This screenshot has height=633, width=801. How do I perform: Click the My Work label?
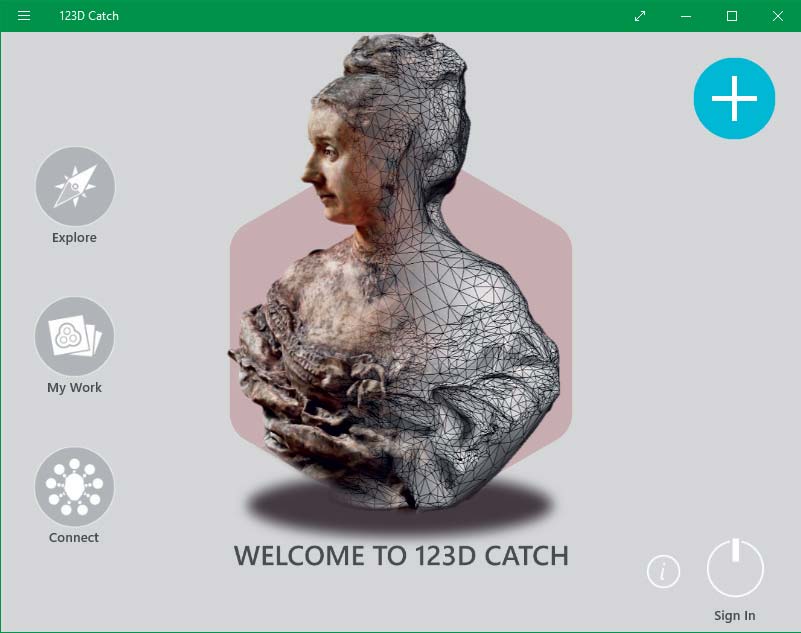75,388
